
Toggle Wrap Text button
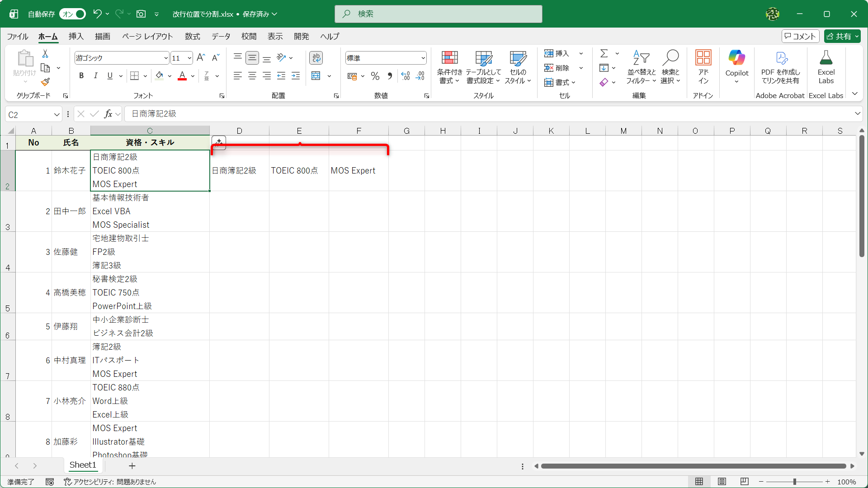click(316, 58)
